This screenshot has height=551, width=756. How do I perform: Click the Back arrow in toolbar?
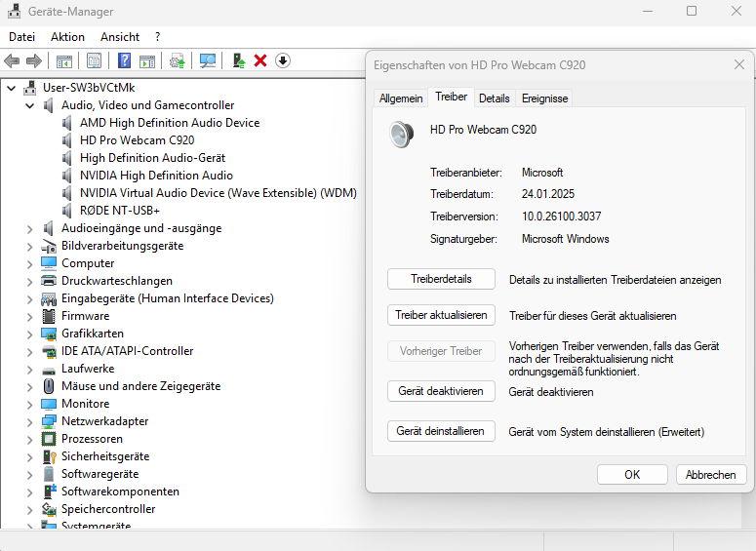click(x=12, y=61)
